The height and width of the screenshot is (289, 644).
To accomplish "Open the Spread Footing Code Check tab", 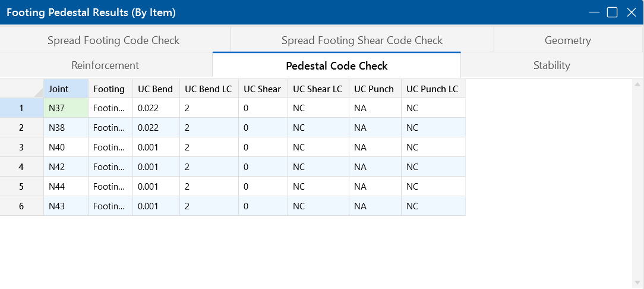I will point(113,40).
